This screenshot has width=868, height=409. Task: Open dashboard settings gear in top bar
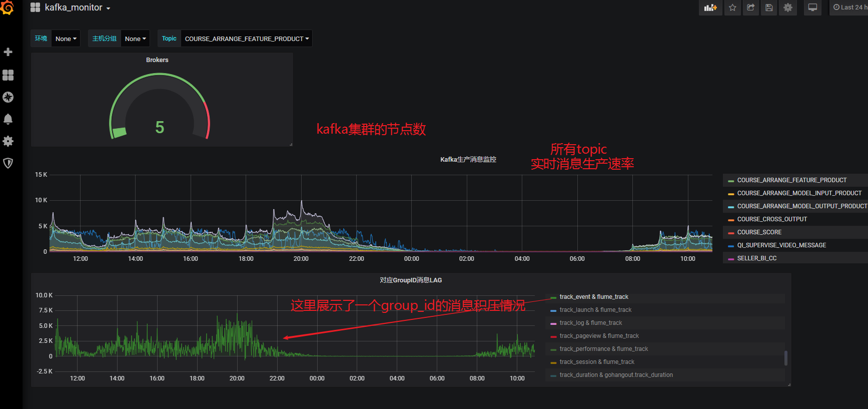[x=788, y=8]
